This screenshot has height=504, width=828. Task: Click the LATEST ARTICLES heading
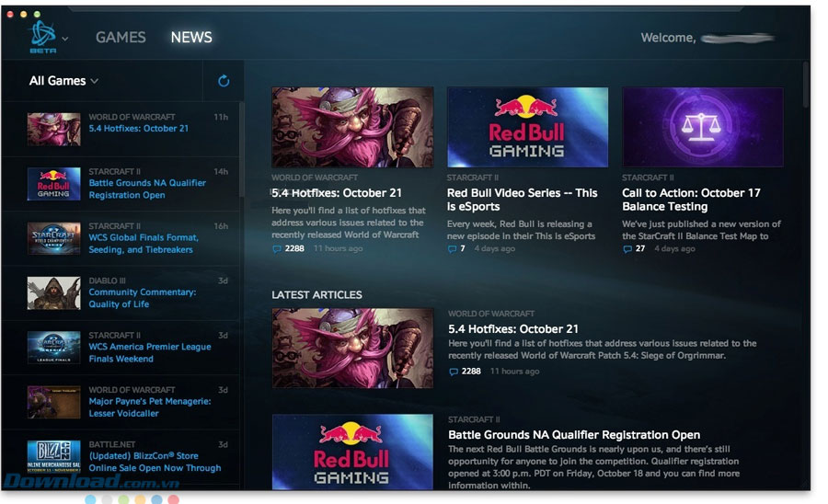(x=316, y=295)
